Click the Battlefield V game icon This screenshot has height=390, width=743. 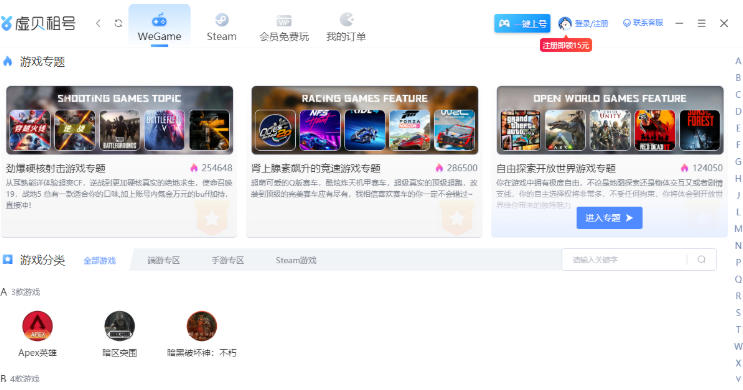click(x=164, y=130)
